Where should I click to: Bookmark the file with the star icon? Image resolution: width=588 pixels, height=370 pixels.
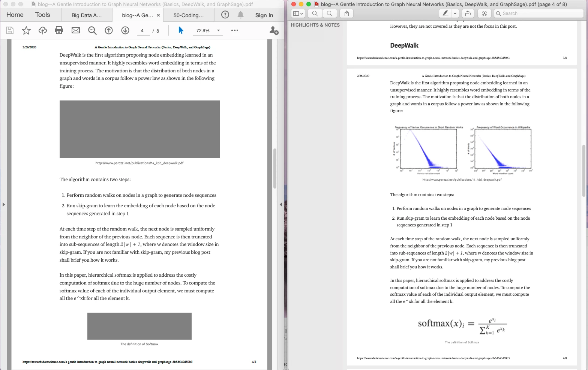(26, 30)
